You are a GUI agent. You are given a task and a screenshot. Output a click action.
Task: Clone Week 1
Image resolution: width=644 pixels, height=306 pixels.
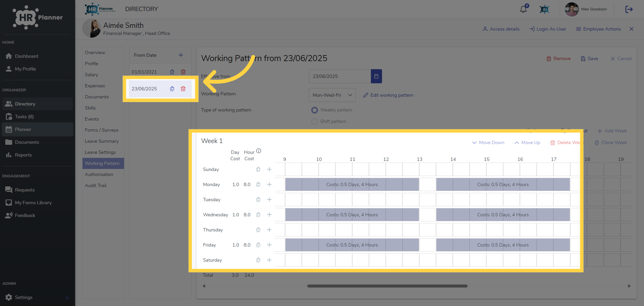tap(610, 142)
